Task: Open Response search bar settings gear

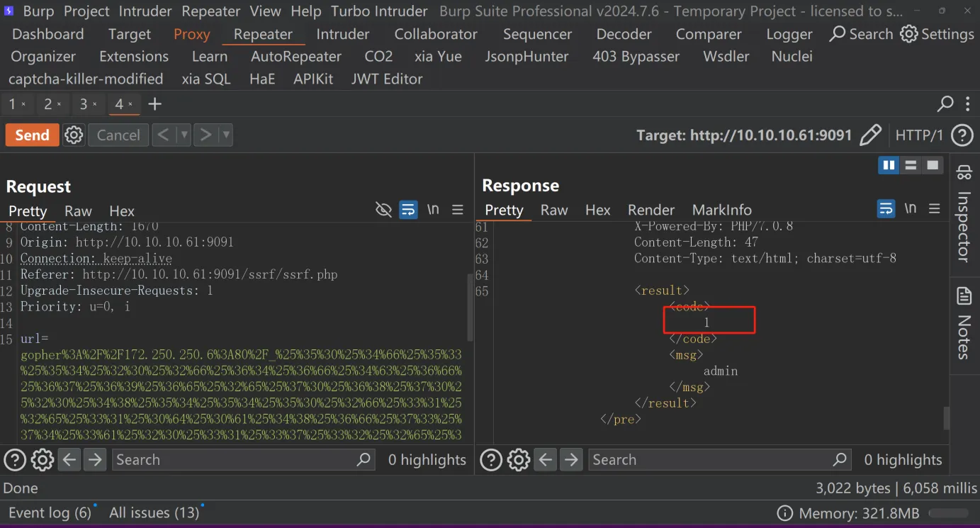Action: pos(518,459)
